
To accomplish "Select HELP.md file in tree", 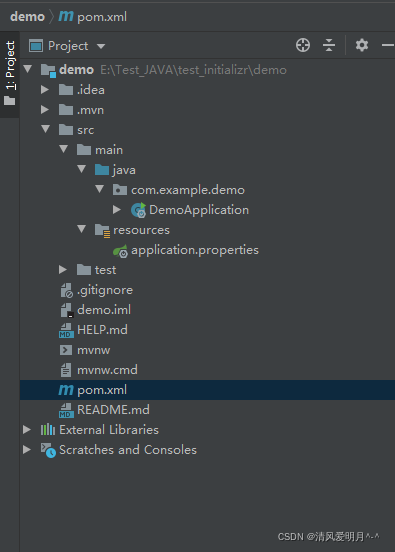I will (x=102, y=330).
